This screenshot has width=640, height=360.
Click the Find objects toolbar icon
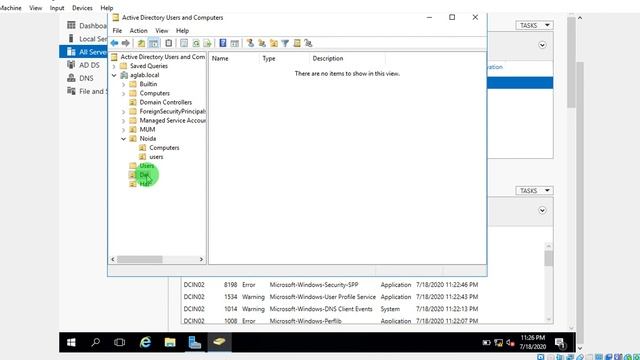click(297, 43)
